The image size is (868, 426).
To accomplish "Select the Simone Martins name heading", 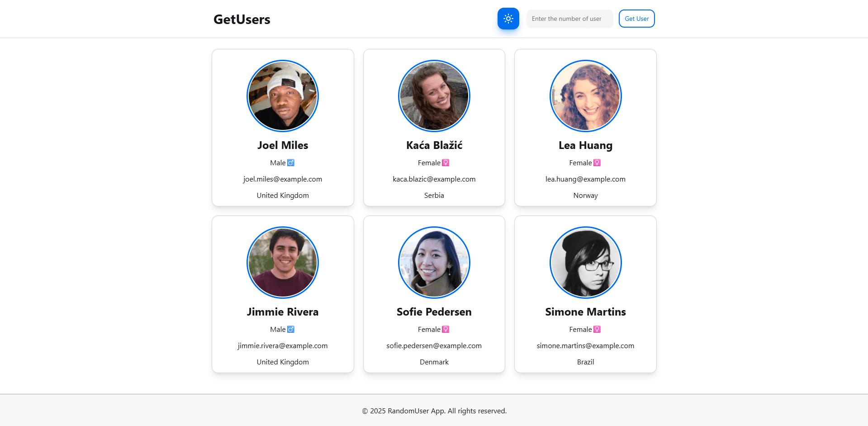I will coord(585,312).
